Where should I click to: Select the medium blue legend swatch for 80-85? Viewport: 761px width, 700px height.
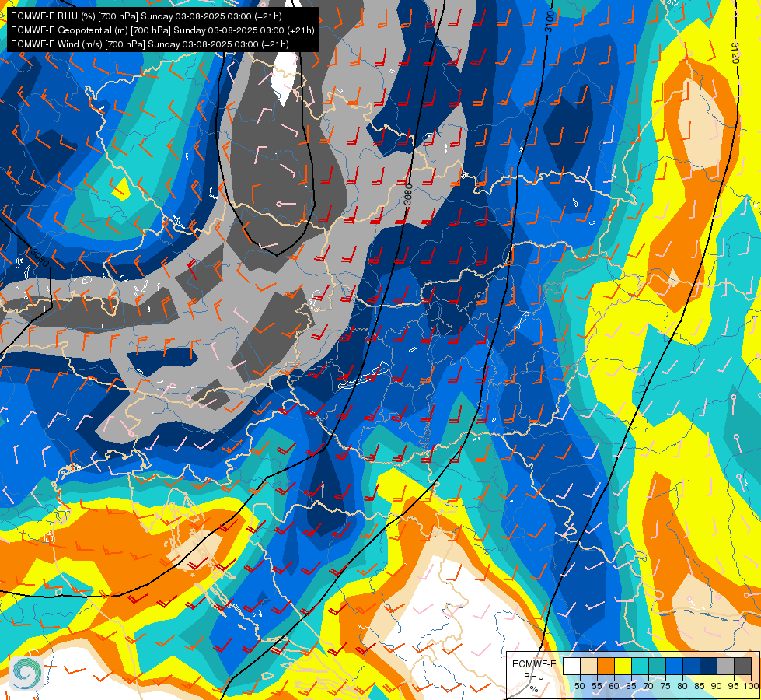click(x=692, y=666)
